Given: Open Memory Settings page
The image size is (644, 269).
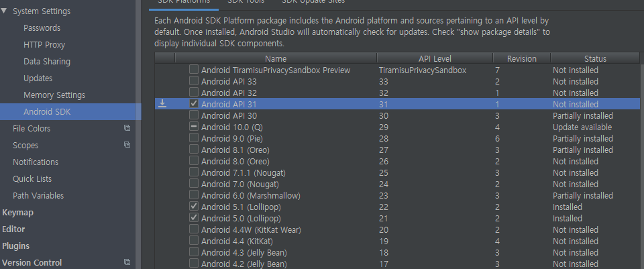Looking at the screenshot, I should (x=54, y=95).
